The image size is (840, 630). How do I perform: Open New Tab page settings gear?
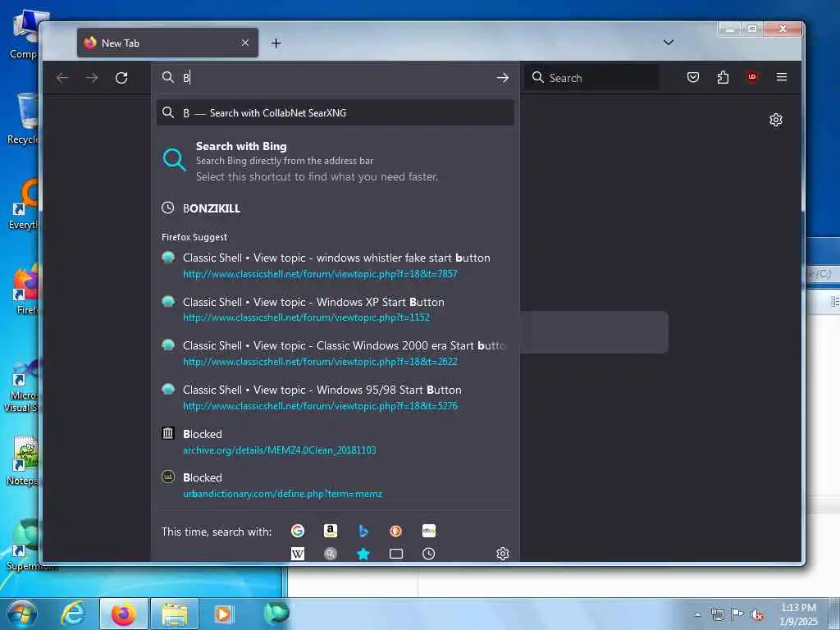point(776,120)
